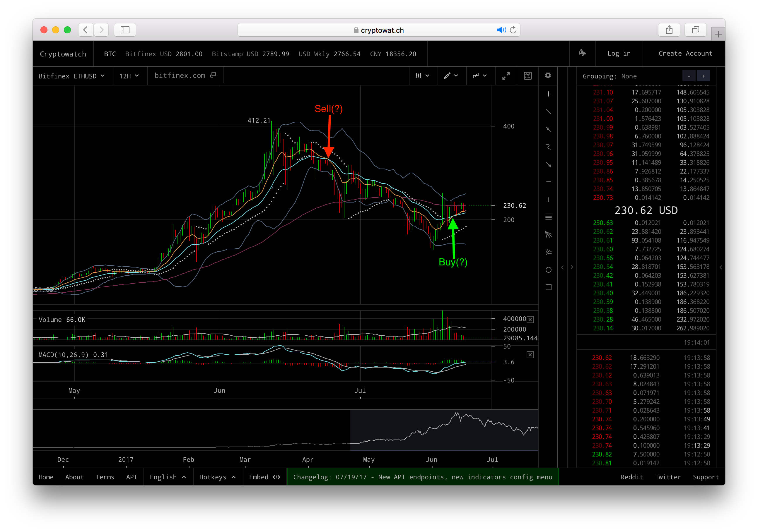The width and height of the screenshot is (758, 532).
Task: Select the crosshair cursor tool
Action: click(x=548, y=94)
